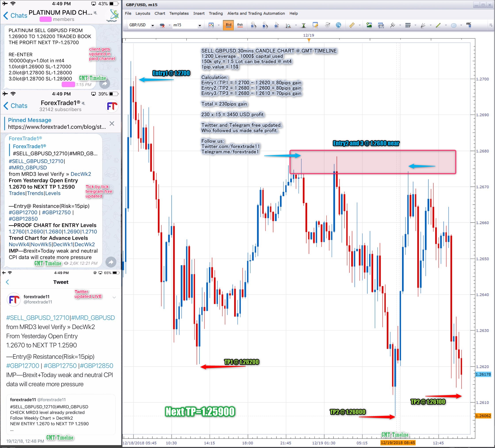Select the fan lines drawing tool
Image resolution: width=495 pixels, height=448 pixels.
pos(423,25)
